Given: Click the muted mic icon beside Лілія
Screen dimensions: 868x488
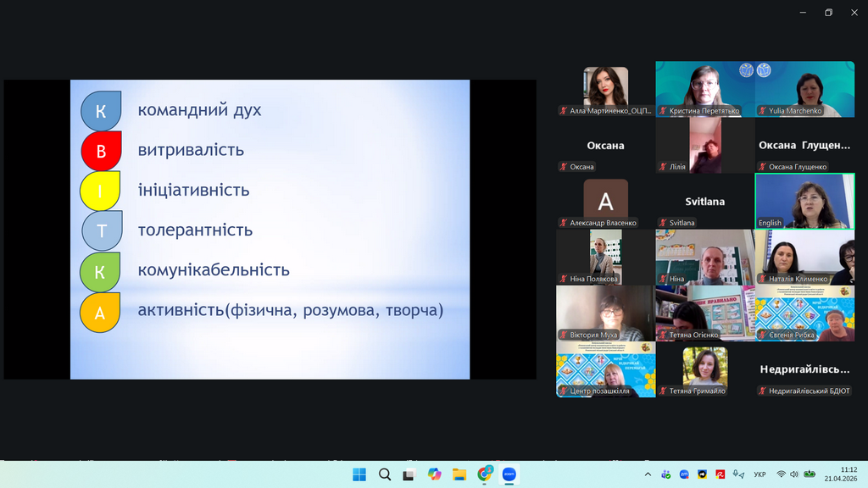Looking at the screenshot, I should (663, 167).
